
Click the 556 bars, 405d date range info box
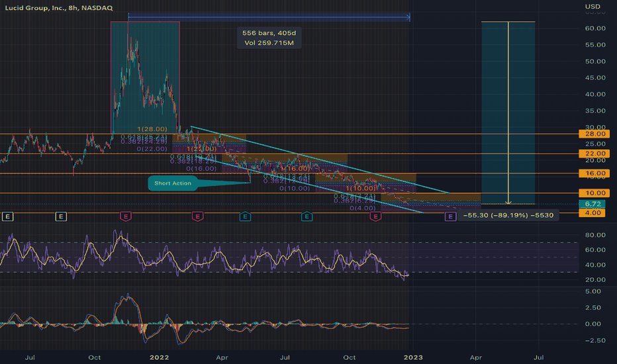tap(269, 38)
